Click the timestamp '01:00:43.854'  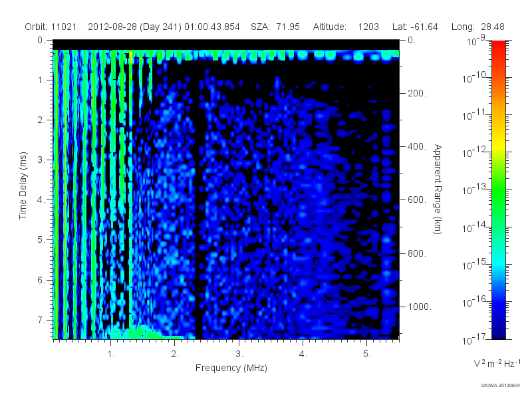click(x=212, y=27)
